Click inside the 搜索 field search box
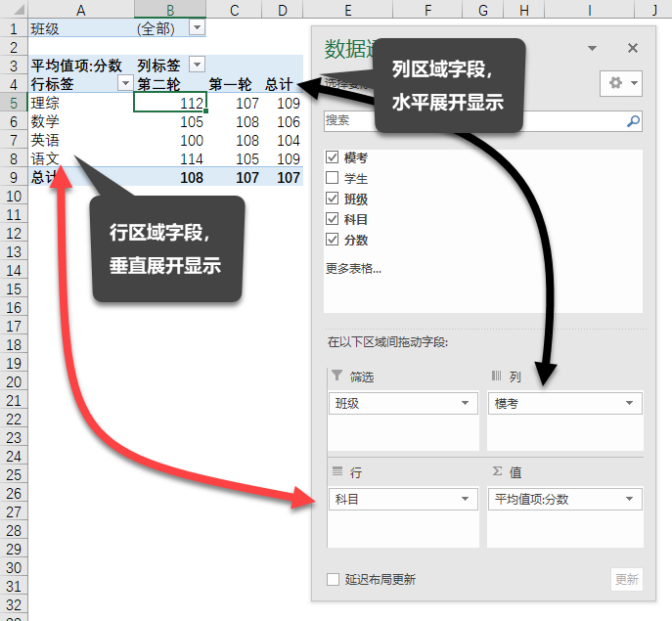 coord(470,121)
